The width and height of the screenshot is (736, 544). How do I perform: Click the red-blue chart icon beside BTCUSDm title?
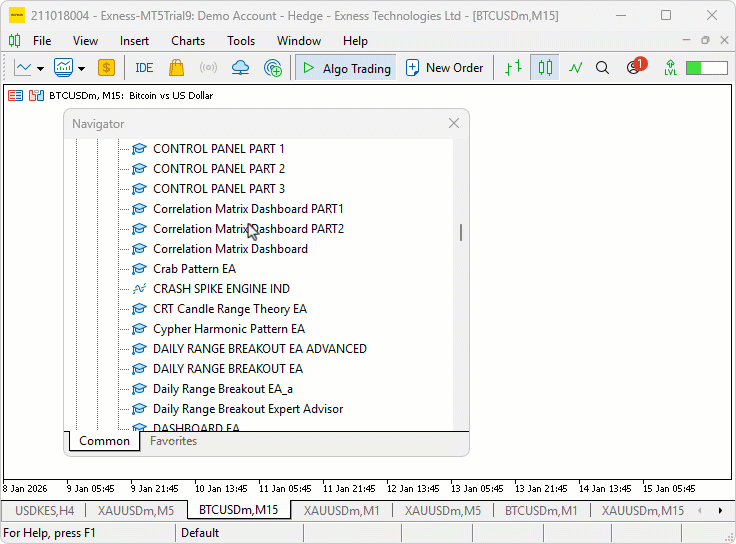[36, 96]
